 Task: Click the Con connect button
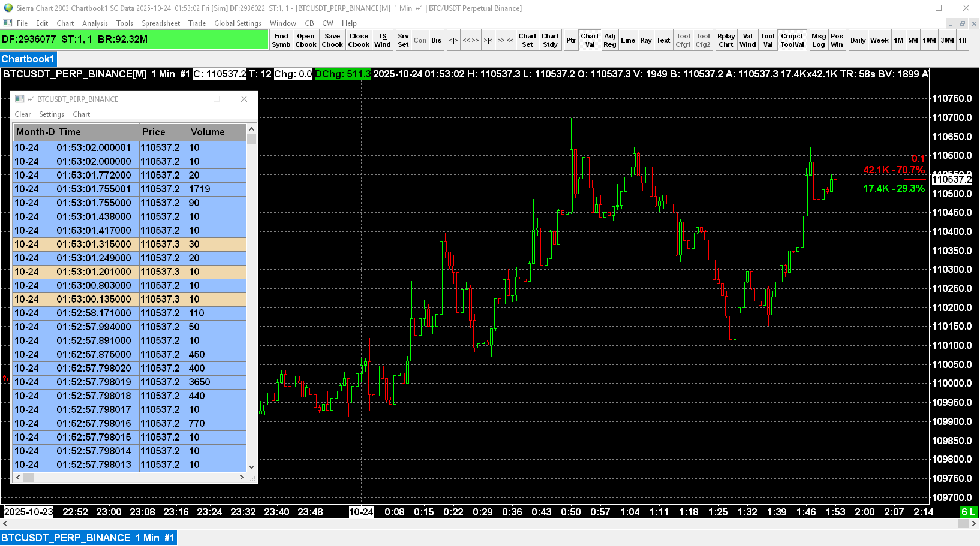420,40
